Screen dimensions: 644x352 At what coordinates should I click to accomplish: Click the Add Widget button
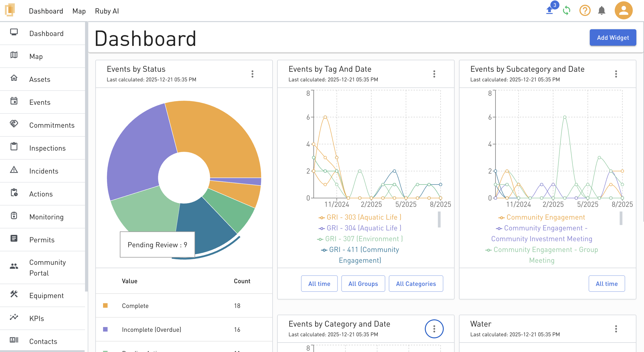[x=613, y=38]
